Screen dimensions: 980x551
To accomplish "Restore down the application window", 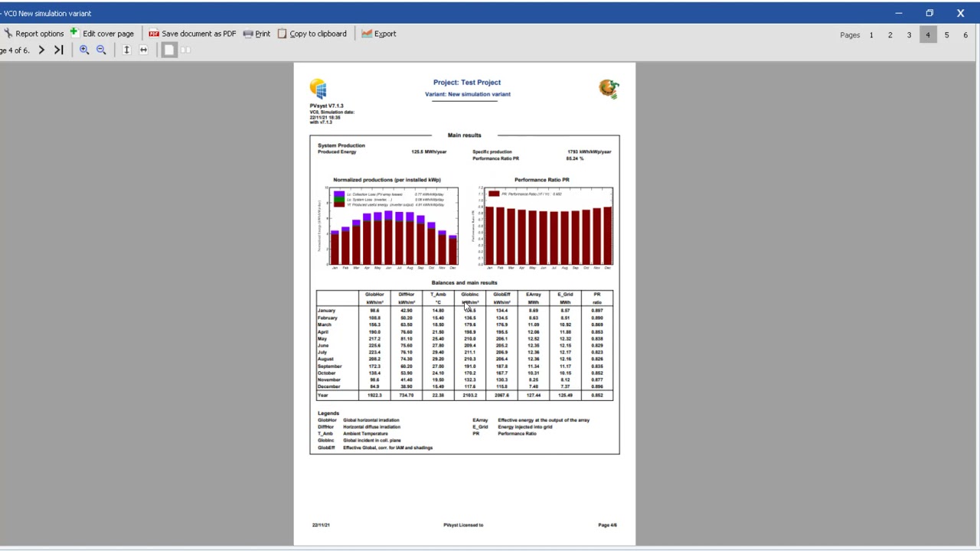I will (x=929, y=13).
